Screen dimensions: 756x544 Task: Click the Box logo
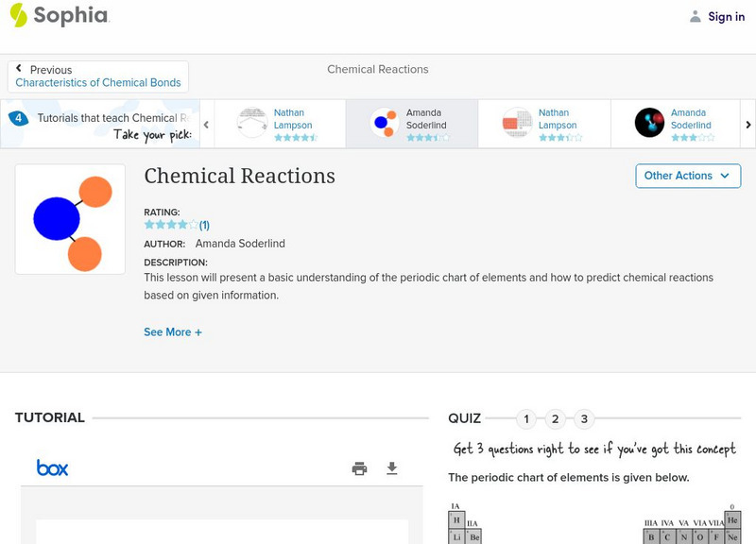(x=52, y=467)
